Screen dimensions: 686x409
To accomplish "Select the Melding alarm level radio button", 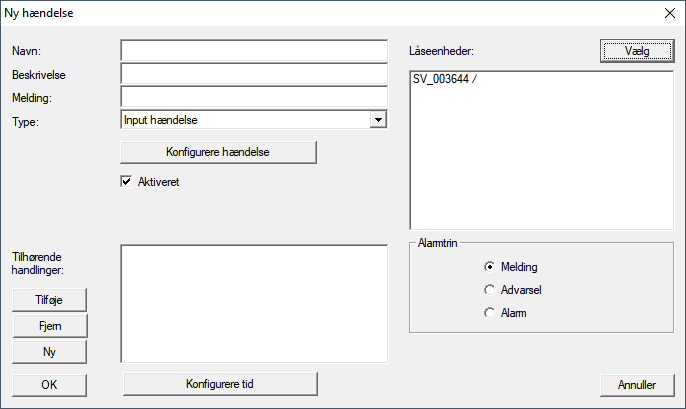I will point(489,267).
